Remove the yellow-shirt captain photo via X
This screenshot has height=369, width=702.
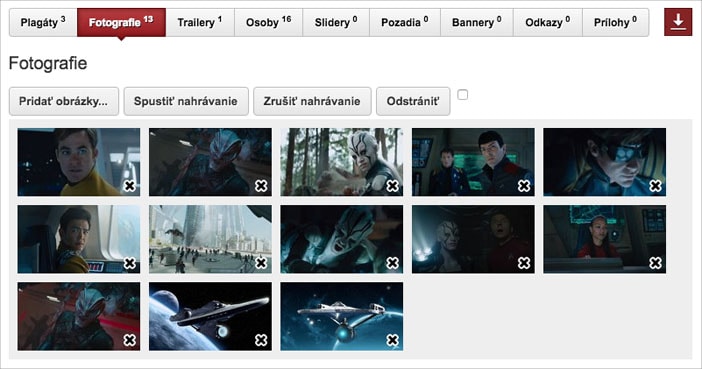pos(129,185)
